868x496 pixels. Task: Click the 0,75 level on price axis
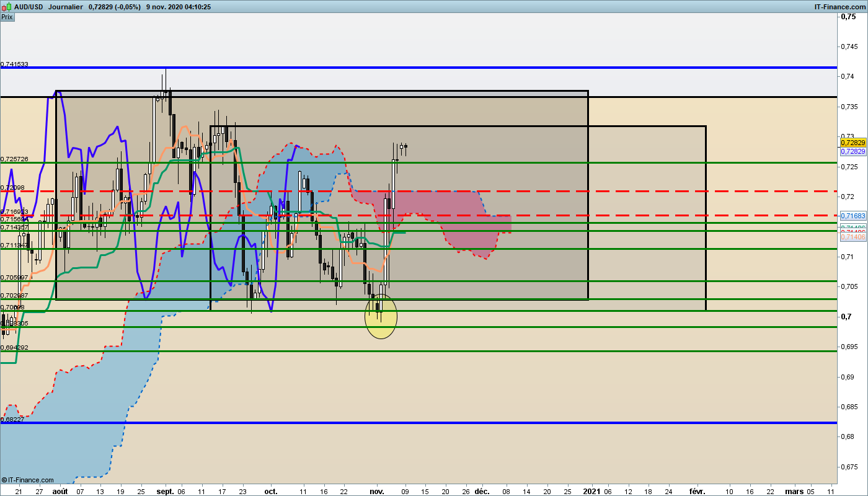pyautogui.click(x=848, y=17)
